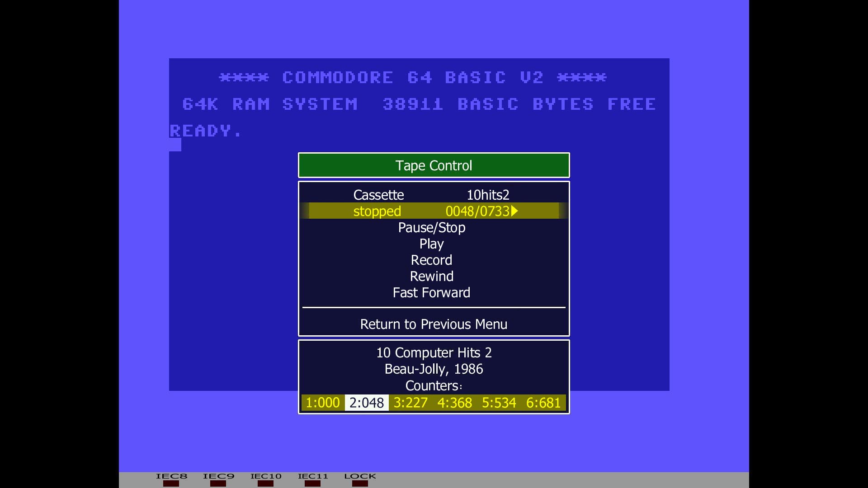Select Fast Forward tape option
Image resolution: width=868 pixels, height=488 pixels.
(432, 292)
